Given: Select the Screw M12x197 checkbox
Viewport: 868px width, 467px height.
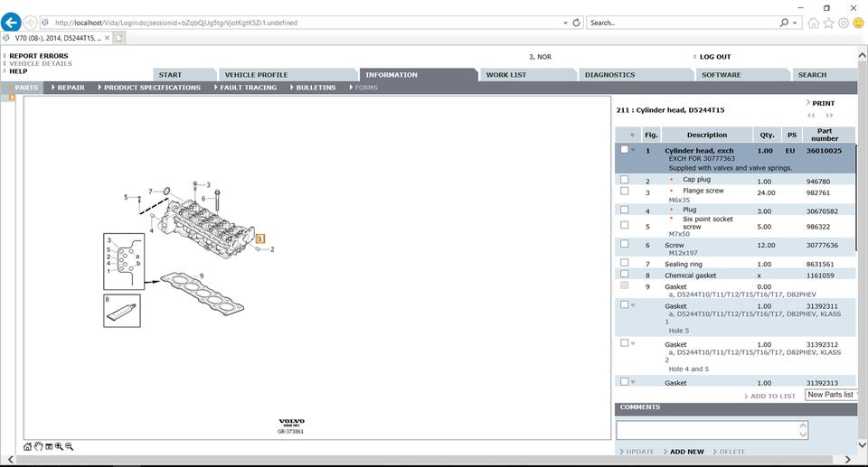Looking at the screenshot, I should click(x=625, y=244).
